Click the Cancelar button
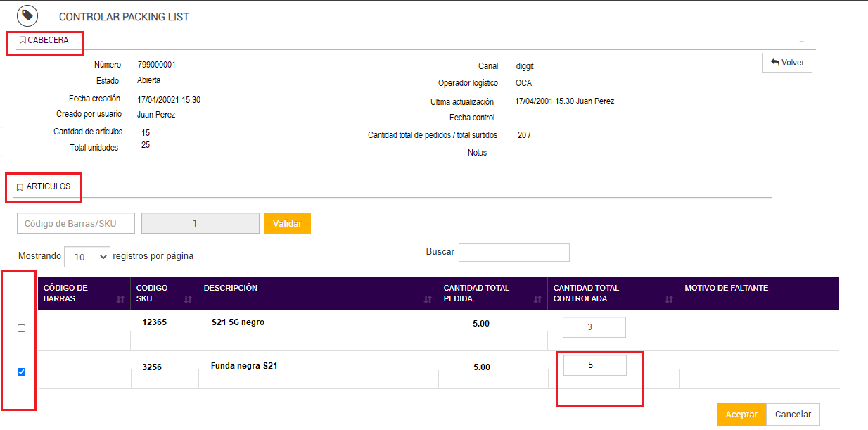The image size is (868, 430). coord(793,415)
